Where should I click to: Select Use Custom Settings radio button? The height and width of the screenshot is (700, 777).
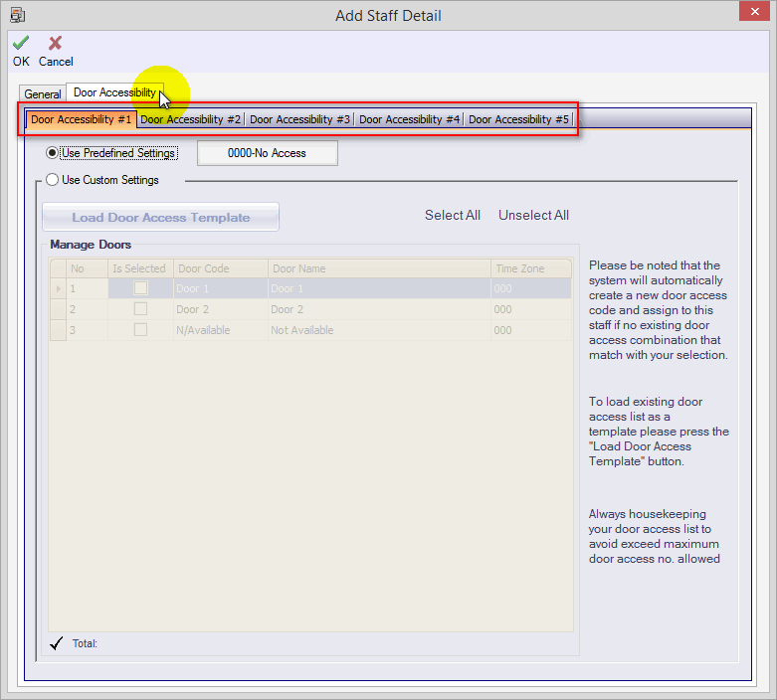[53, 180]
